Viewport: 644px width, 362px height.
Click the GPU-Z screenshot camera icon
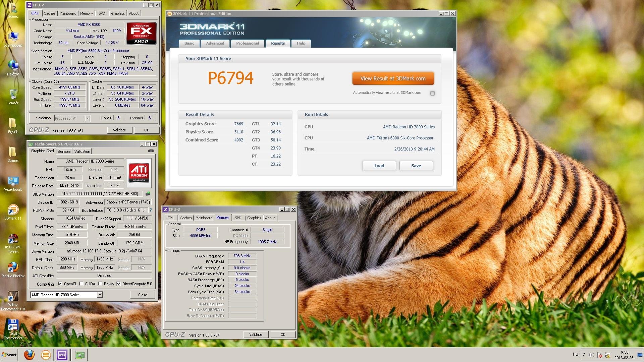151,151
